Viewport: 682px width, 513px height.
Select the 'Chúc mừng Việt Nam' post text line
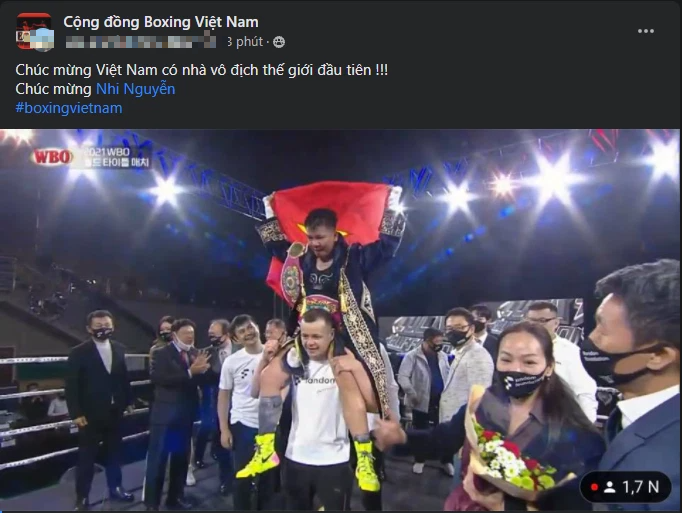coord(201,70)
